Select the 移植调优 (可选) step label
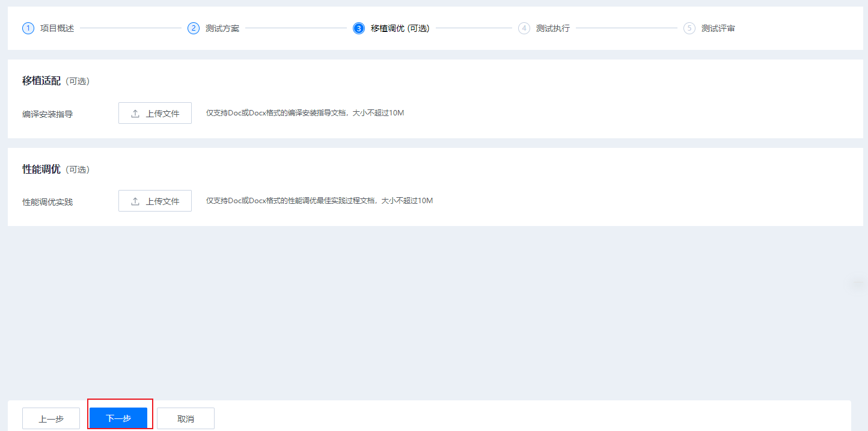Viewport: 868px width, 431px height. click(400, 28)
